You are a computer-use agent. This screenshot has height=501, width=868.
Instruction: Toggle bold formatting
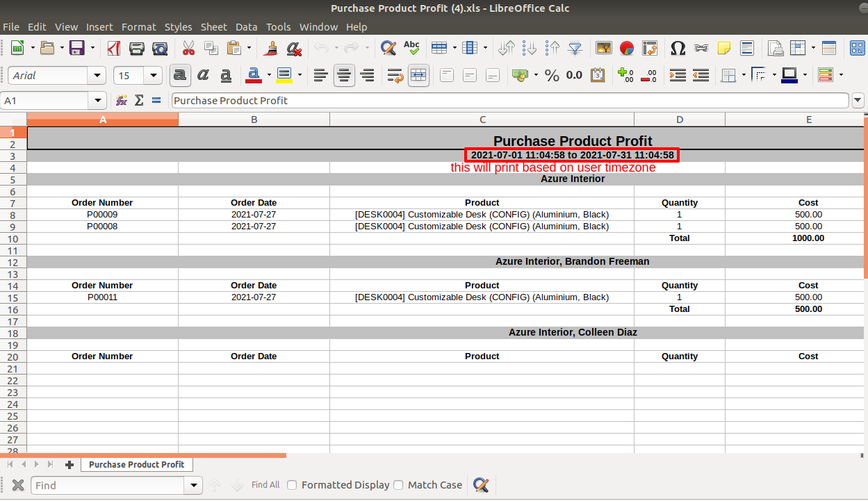[180, 75]
